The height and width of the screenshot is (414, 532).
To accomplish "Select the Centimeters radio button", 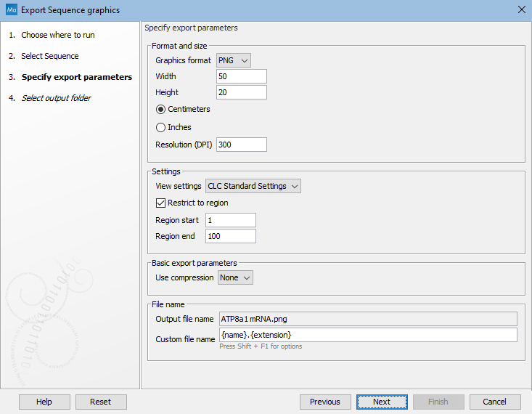I will point(161,110).
